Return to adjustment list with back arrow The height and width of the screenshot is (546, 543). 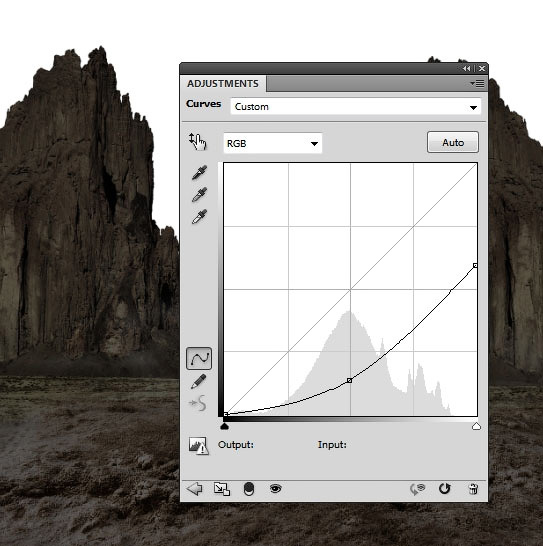coord(194,489)
